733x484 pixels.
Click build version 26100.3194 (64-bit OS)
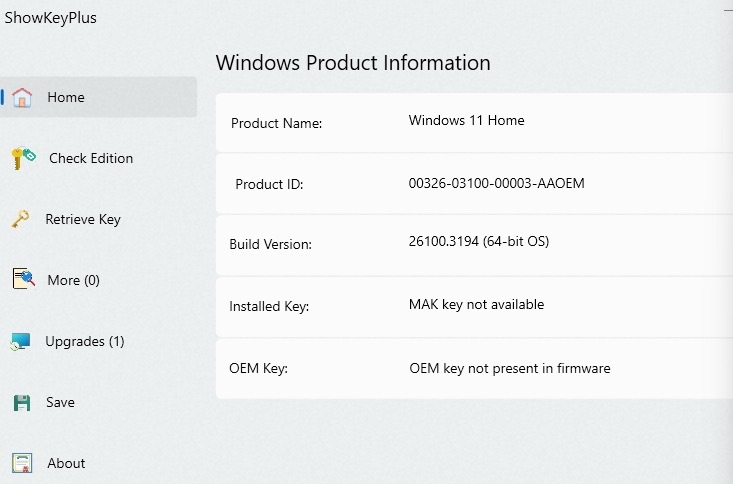479,241
